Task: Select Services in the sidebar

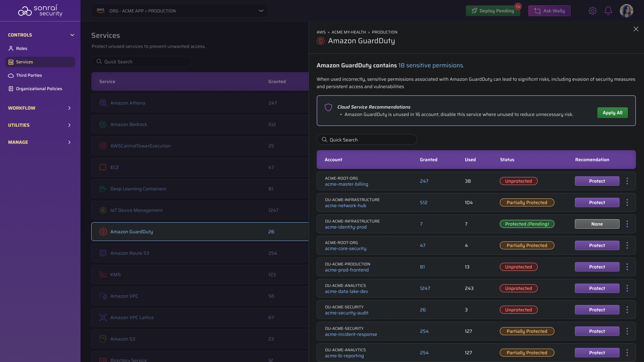Action: [x=40, y=62]
